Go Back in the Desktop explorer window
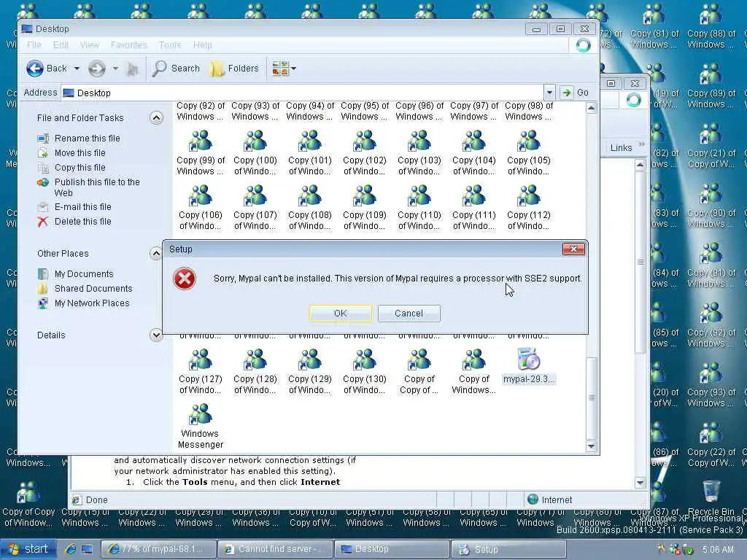 point(47,69)
